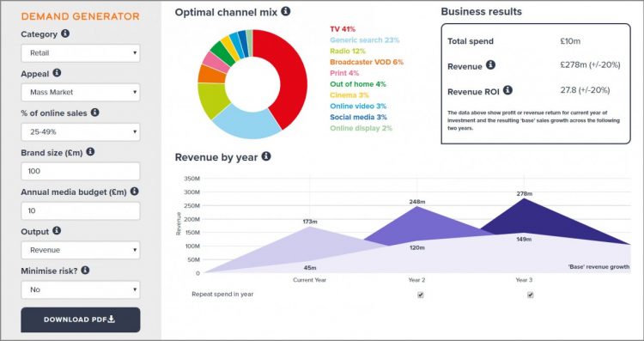Click the Annual media budget input containing 10

pos(81,210)
